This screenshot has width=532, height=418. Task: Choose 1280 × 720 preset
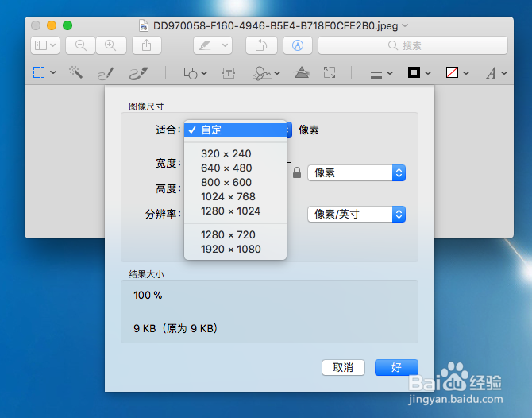click(x=236, y=234)
